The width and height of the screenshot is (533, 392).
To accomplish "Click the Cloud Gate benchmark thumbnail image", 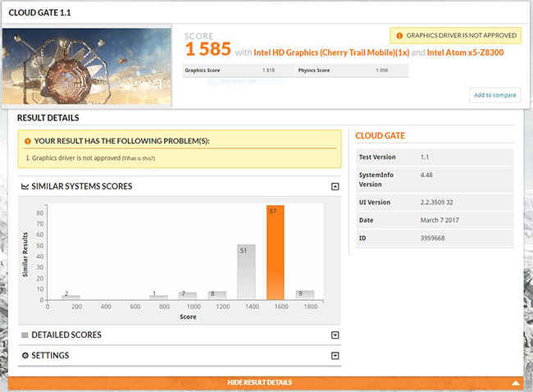I will (x=87, y=66).
